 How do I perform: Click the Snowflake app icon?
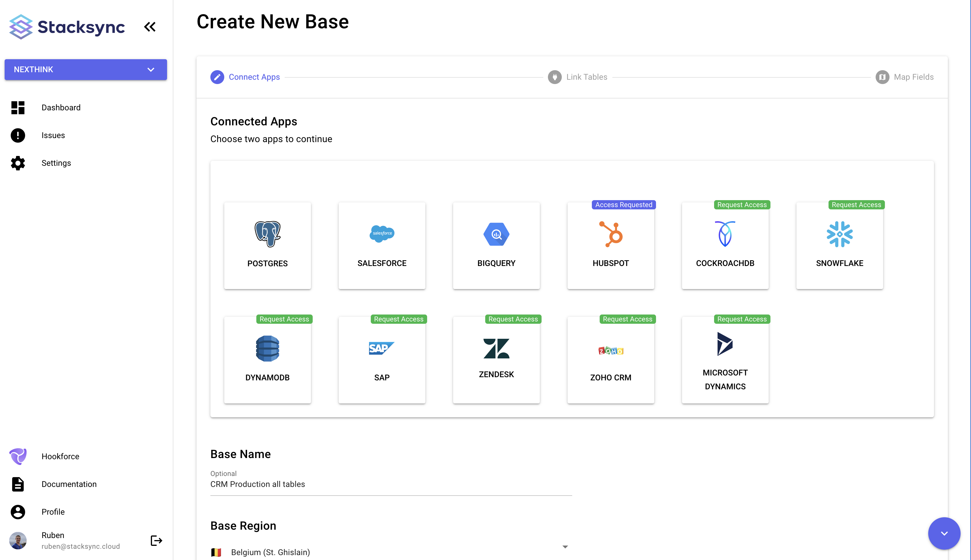click(x=839, y=234)
